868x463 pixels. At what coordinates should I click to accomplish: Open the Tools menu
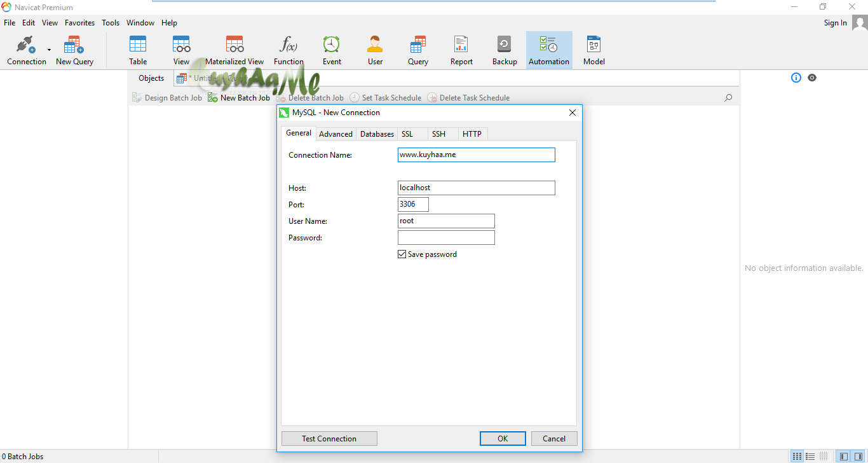pyautogui.click(x=111, y=23)
